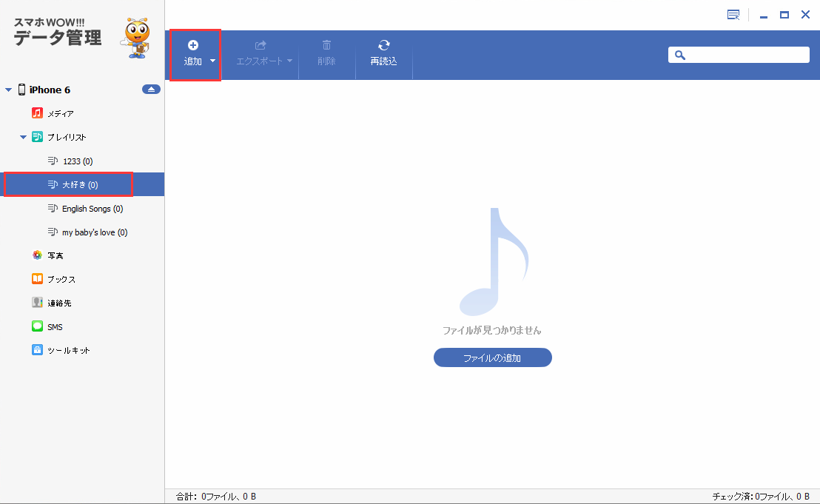This screenshot has width=820, height=504.
Task: Collapse the プレイリスト playlist tree
Action: pyautogui.click(x=22, y=137)
